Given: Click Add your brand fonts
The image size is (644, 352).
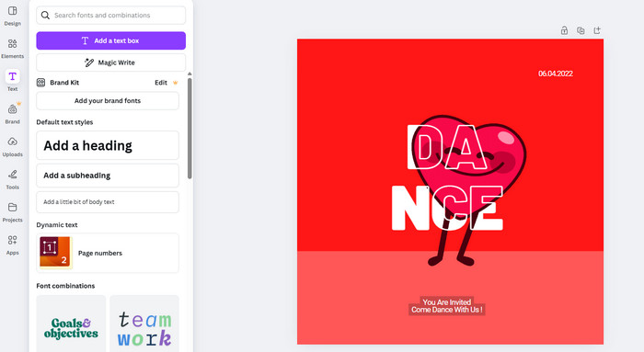Looking at the screenshot, I should (x=108, y=100).
